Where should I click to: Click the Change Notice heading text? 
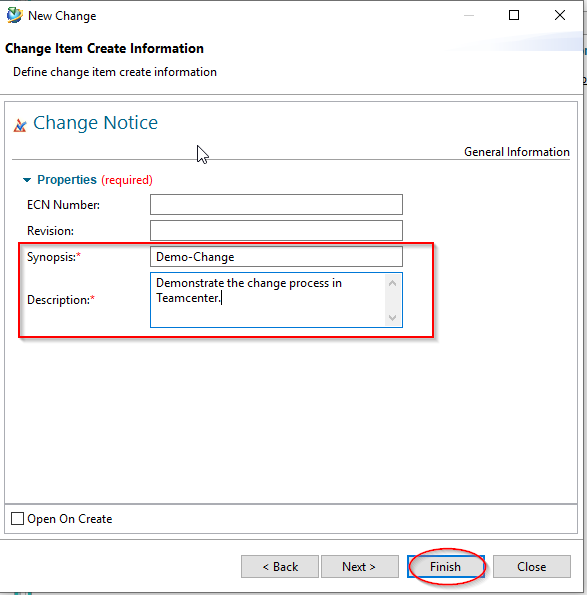95,123
